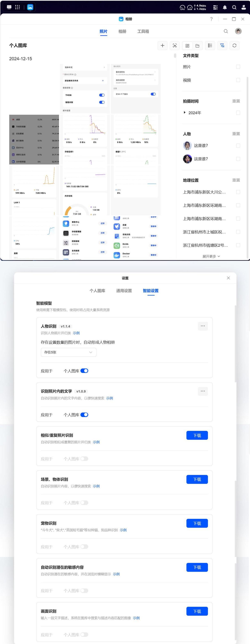Screen dimensions: 250x644
Task: Open the 画面识别 示例 link
Action: coord(136,618)
